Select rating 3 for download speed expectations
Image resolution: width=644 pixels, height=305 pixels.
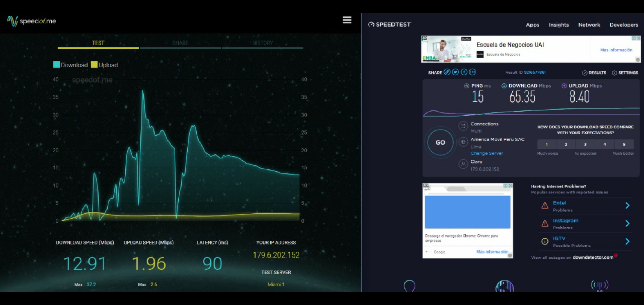(x=585, y=144)
